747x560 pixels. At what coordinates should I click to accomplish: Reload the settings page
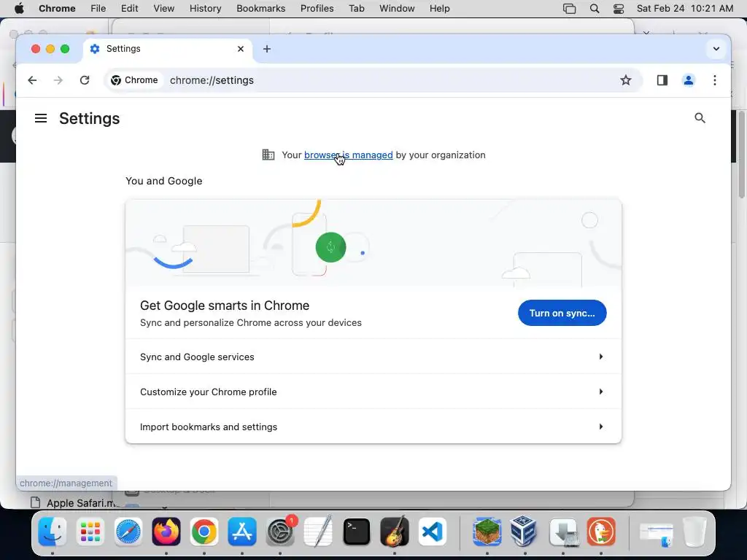pos(85,80)
